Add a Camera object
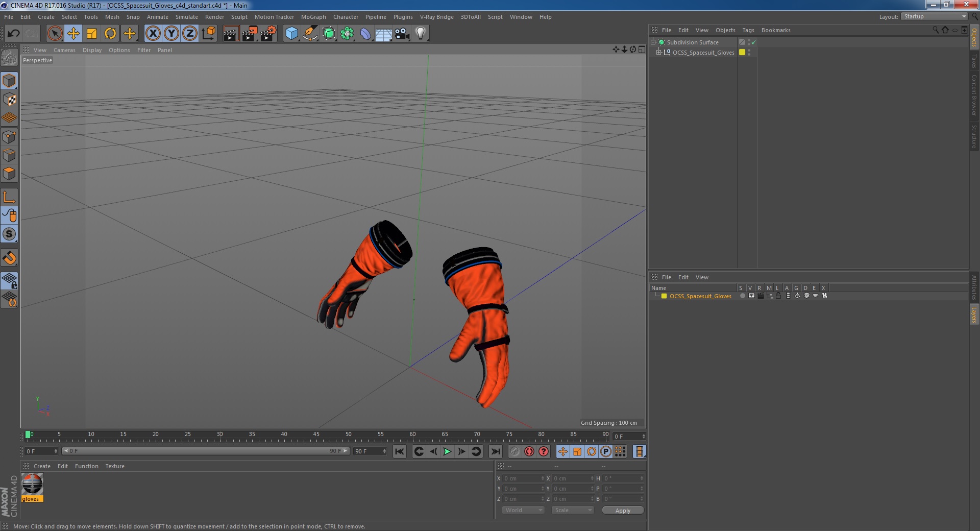980x531 pixels. (402, 34)
